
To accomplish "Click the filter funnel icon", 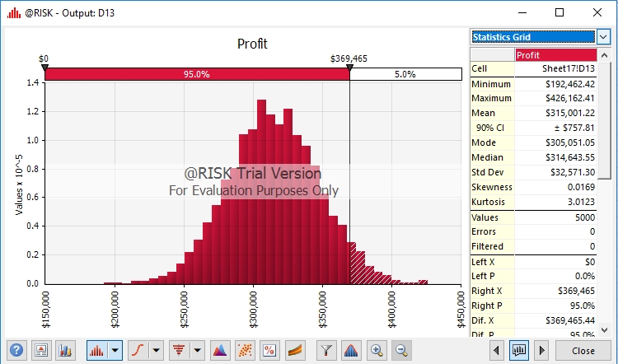I will point(327,350).
